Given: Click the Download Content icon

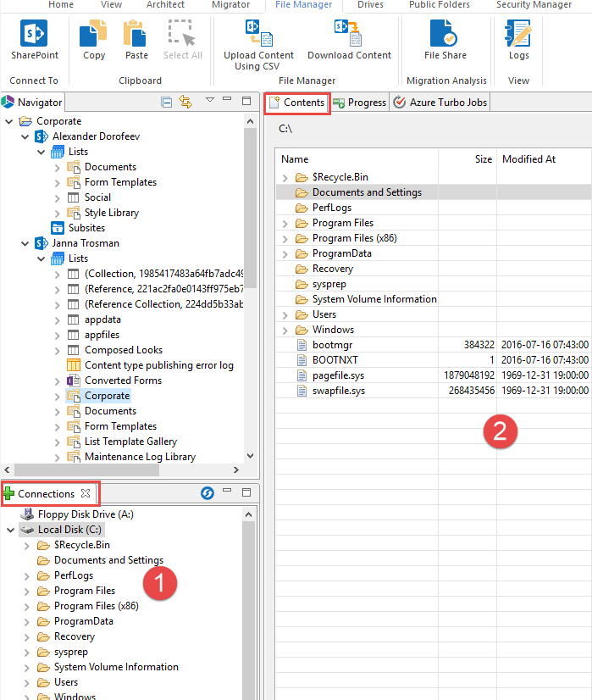Looking at the screenshot, I should tap(349, 34).
